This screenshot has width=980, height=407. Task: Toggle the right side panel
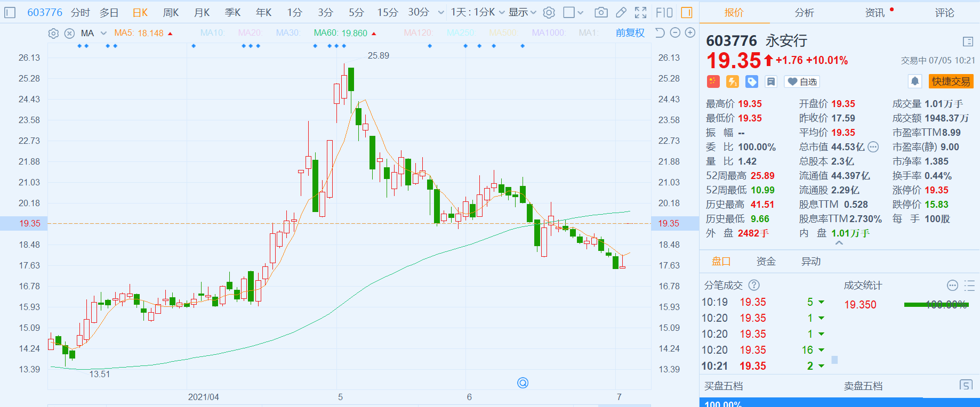coord(687,12)
